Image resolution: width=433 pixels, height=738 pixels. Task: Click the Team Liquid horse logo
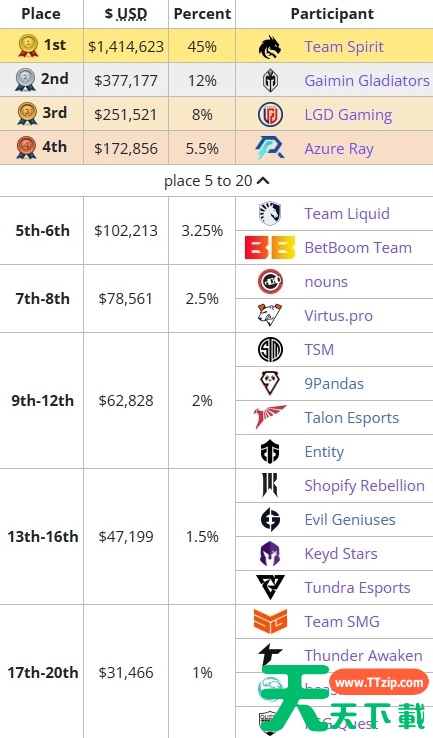(270, 213)
